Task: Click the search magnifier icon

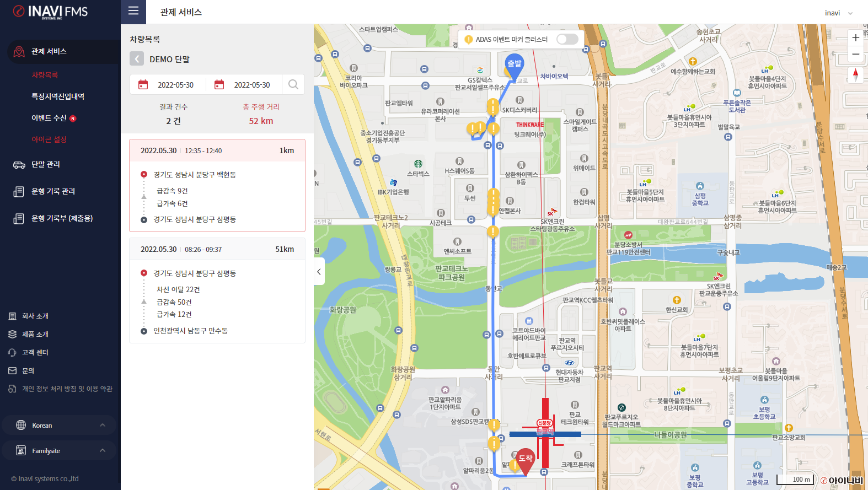Action: [x=293, y=84]
